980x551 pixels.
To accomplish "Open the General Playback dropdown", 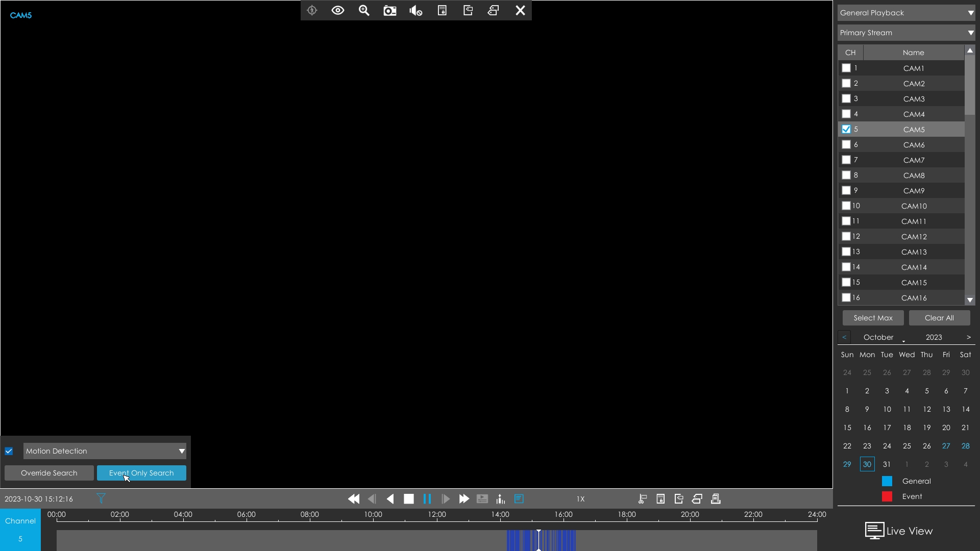I will pyautogui.click(x=906, y=13).
